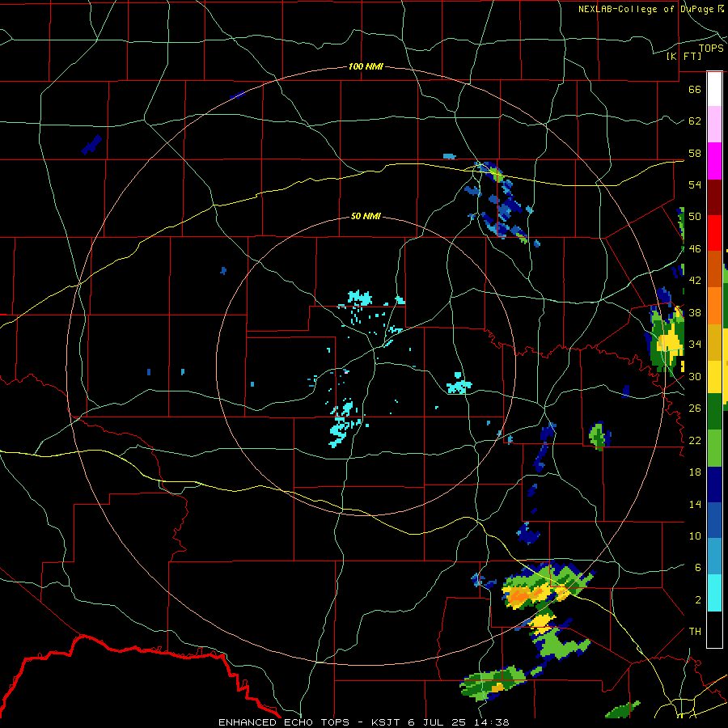Click the "38" legend value
Image resolution: width=728 pixels, height=728 pixels.
click(695, 313)
